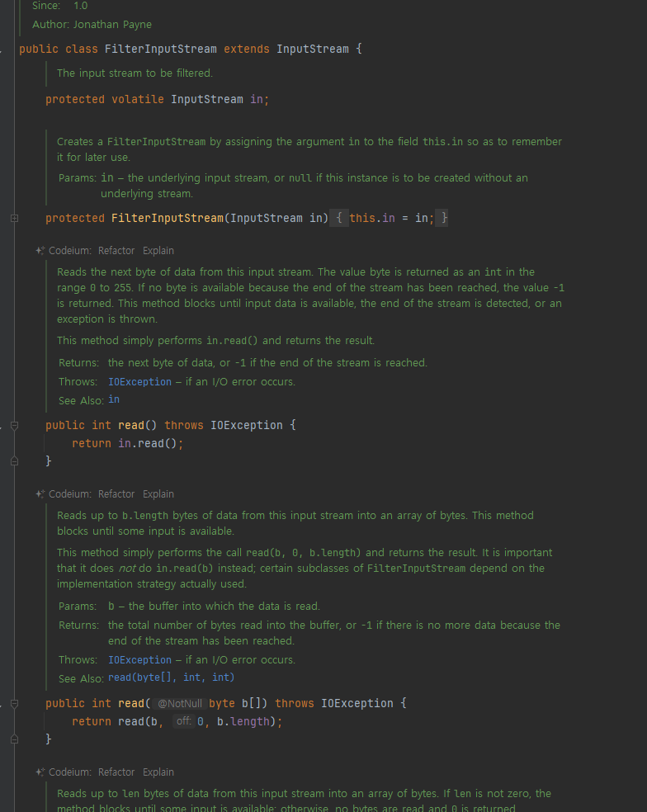Viewport: 647px width, 812px height.
Task: Click the @NotNull inlay hint annotation
Action: (x=180, y=704)
